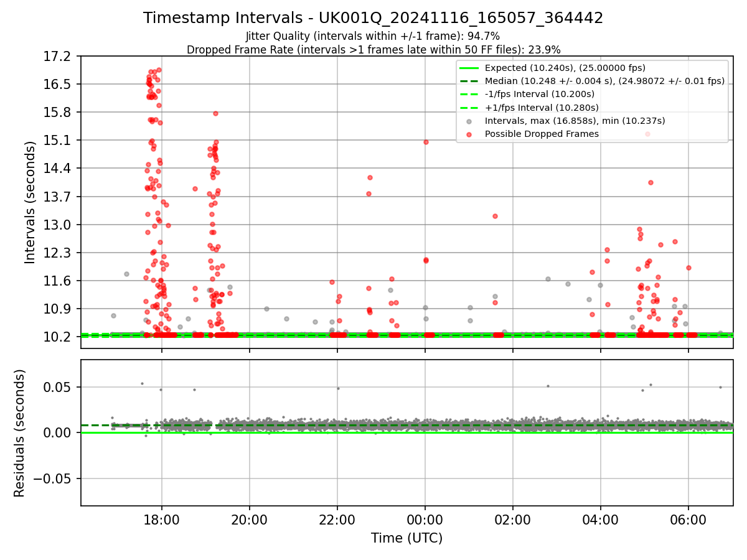Click legend entry 'Possible Dropped Frames'
Screen dimensions: 747x560
pos(542,134)
